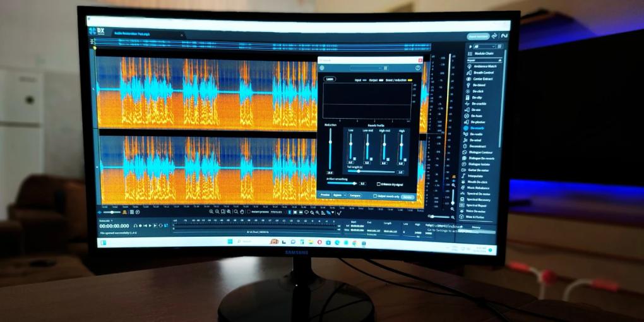Click the Learn button
The width and height of the screenshot is (644, 322).
[330, 79]
